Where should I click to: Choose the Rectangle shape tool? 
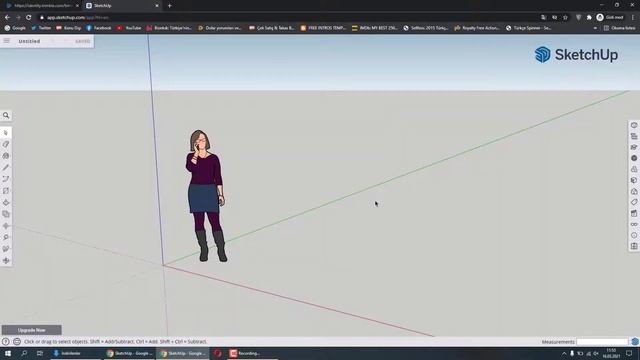(x=6, y=191)
